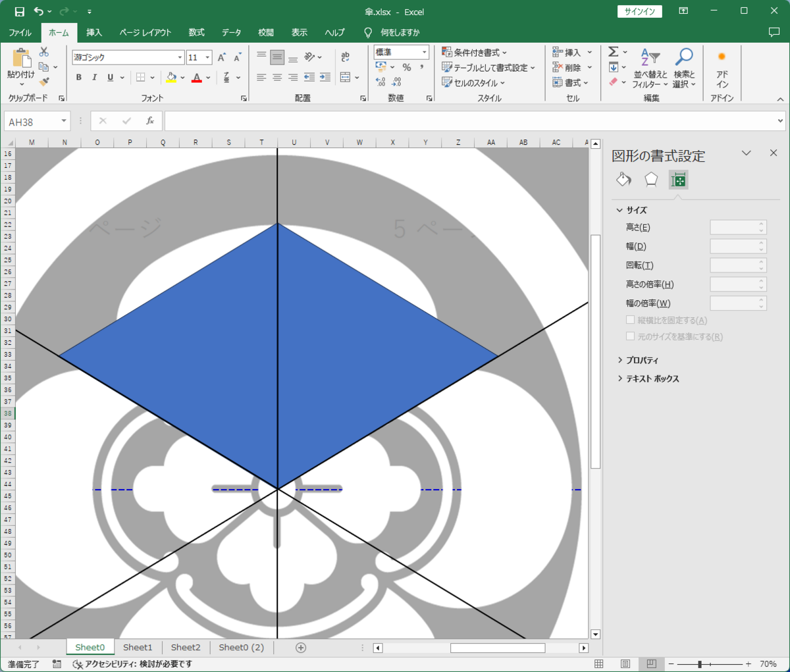
Task: Increase font size with the large A icon
Action: pos(222,57)
